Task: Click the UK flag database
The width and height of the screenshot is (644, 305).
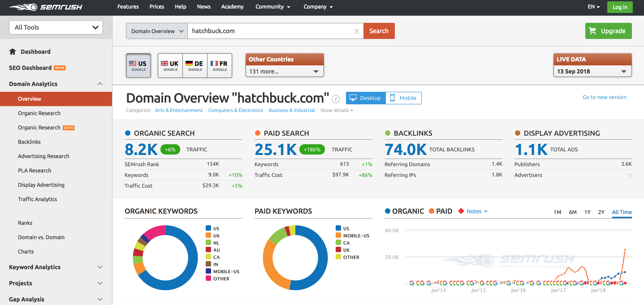Action: click(x=170, y=66)
